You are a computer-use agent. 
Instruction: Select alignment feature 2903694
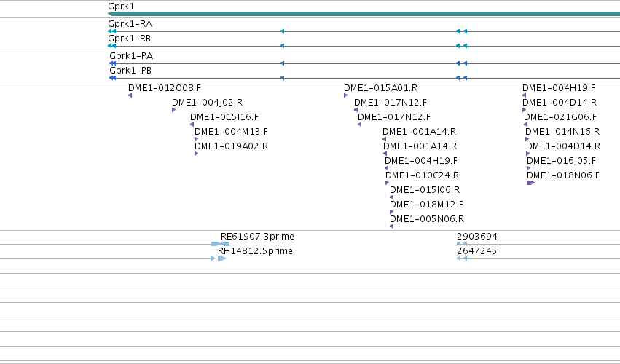477,237
